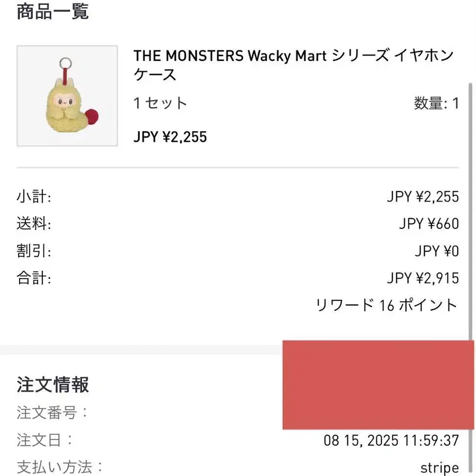Open THE MONSTERS Wacky Mart product title
Screen dimensions: 476x476
point(294,65)
